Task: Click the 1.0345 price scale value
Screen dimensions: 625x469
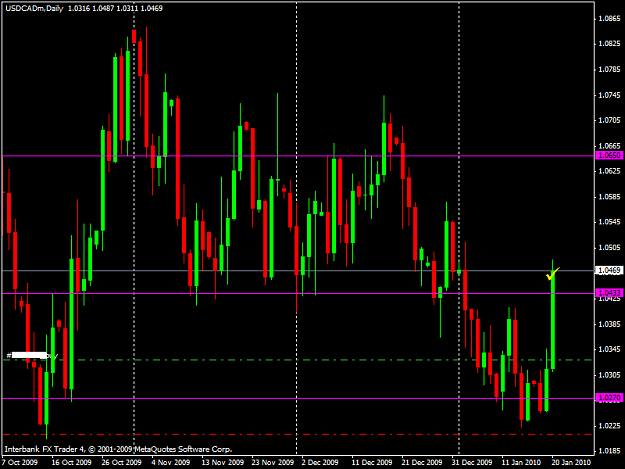Action: pos(610,349)
